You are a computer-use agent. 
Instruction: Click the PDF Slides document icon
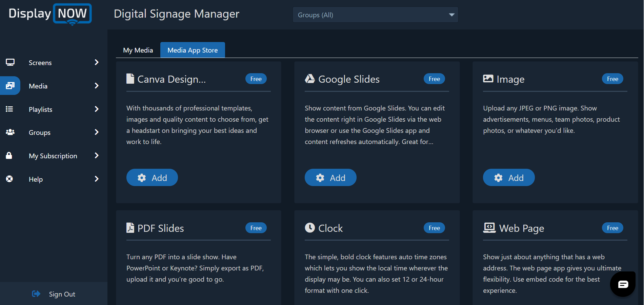click(130, 227)
